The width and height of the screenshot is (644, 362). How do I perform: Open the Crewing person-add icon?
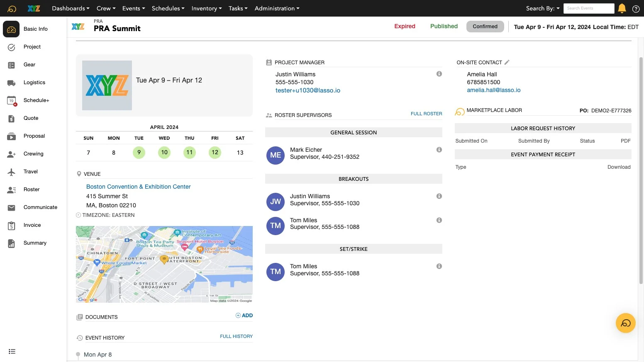click(12, 154)
